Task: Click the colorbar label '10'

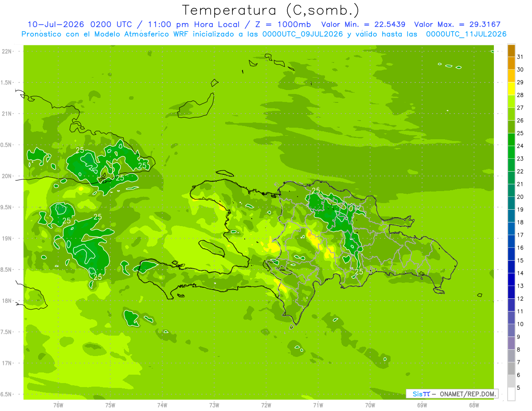Action: (x=520, y=324)
